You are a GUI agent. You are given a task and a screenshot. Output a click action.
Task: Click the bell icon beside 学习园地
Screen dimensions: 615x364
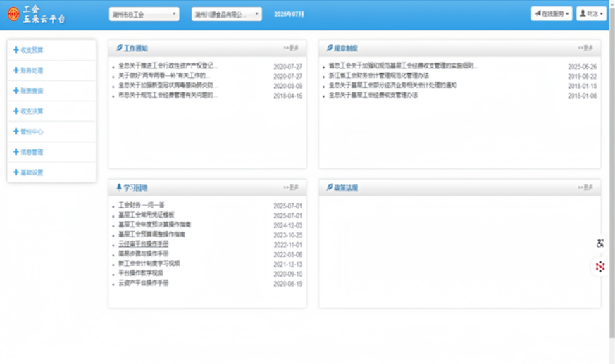[x=119, y=187]
